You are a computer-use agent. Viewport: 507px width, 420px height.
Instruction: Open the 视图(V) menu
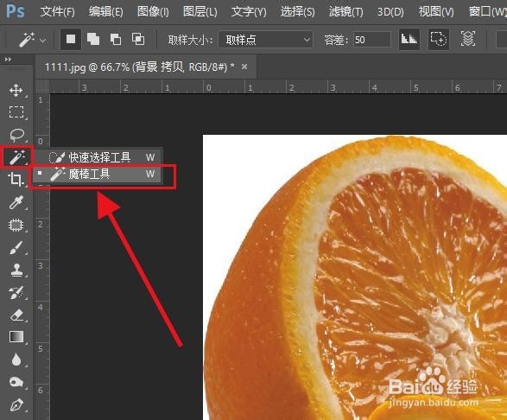(436, 12)
